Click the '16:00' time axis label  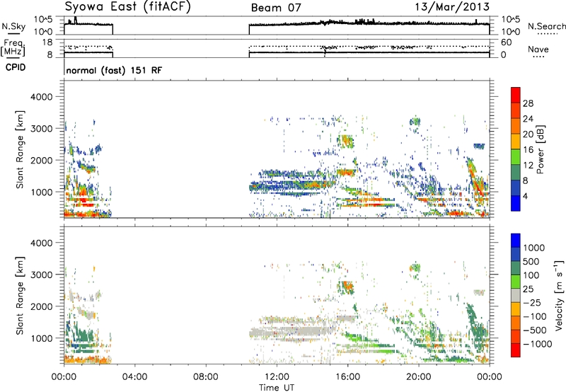click(347, 377)
